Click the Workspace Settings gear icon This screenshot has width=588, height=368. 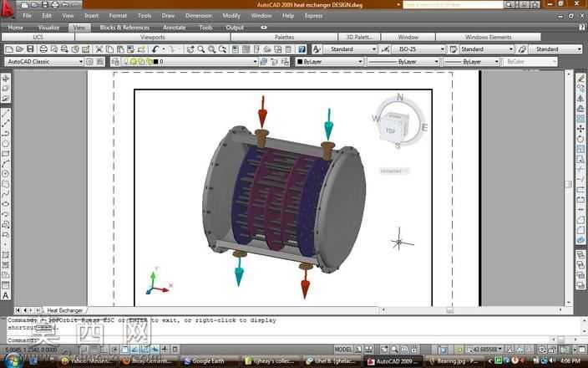tap(89, 62)
